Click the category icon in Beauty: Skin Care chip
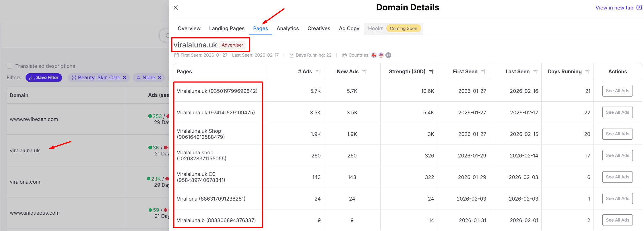This screenshot has height=231, width=644. tap(74, 78)
